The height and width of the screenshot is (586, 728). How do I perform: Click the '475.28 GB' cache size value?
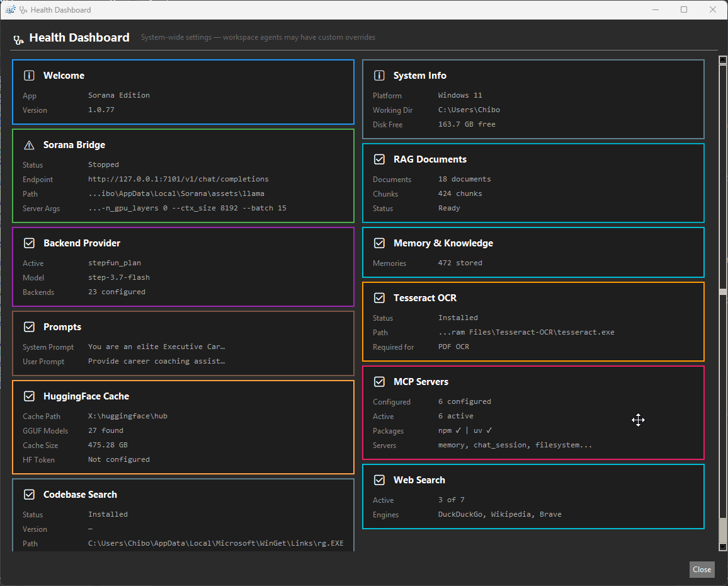(108, 445)
